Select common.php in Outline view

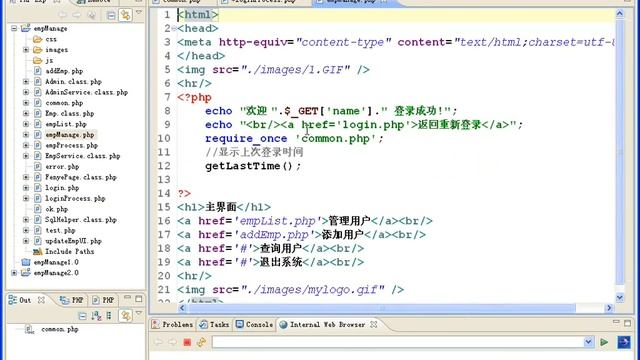[x=60, y=329]
